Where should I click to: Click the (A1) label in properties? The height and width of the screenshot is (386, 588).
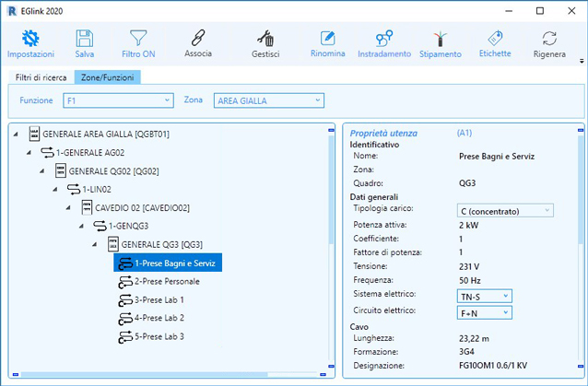coord(465,133)
